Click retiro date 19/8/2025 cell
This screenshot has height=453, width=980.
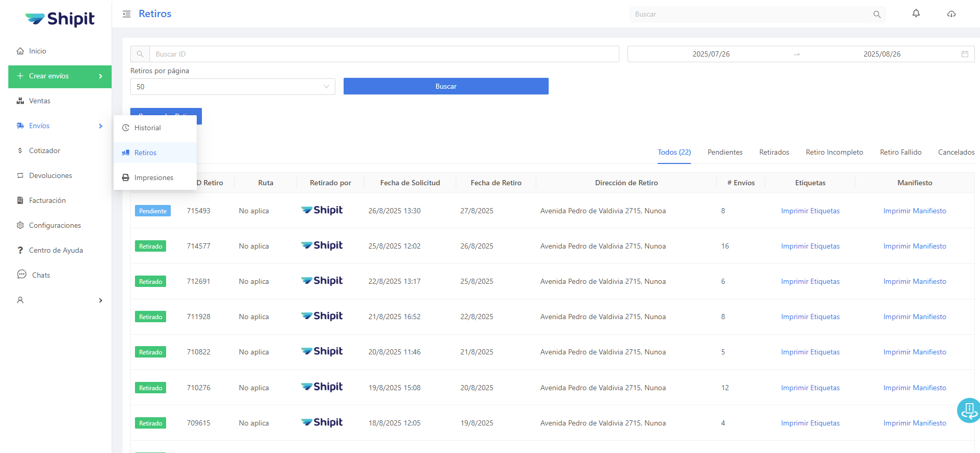477,423
